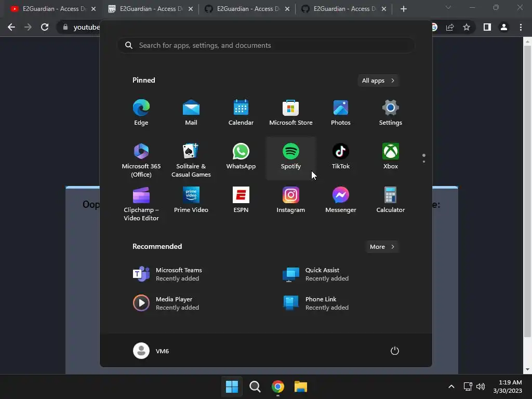
Task: Reload the page in Chrome
Action: [45, 27]
